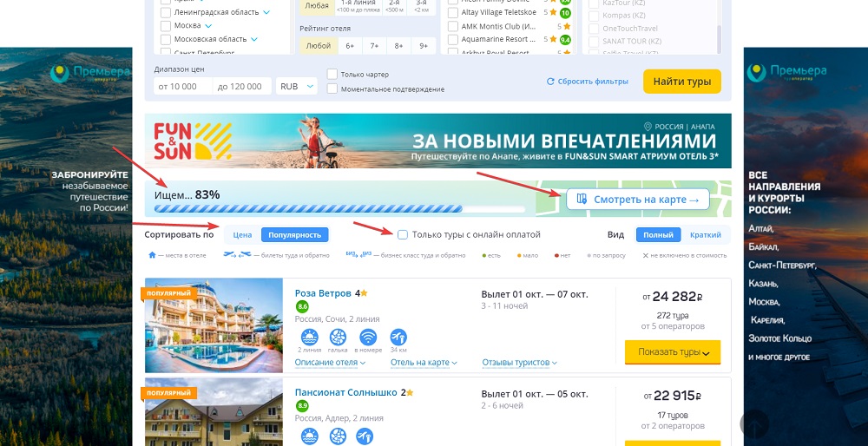Open Смотреть на карте map button
The image size is (868, 446).
(x=638, y=200)
